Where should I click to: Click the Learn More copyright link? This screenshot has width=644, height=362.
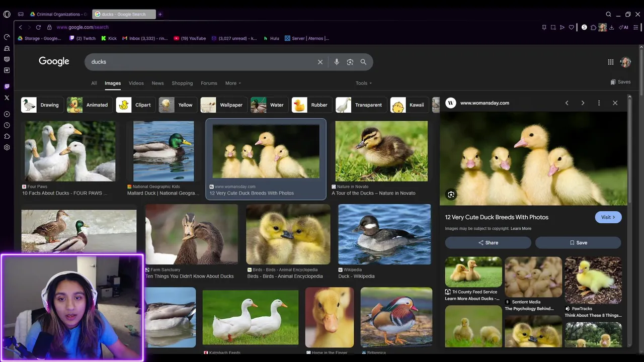pos(521,229)
